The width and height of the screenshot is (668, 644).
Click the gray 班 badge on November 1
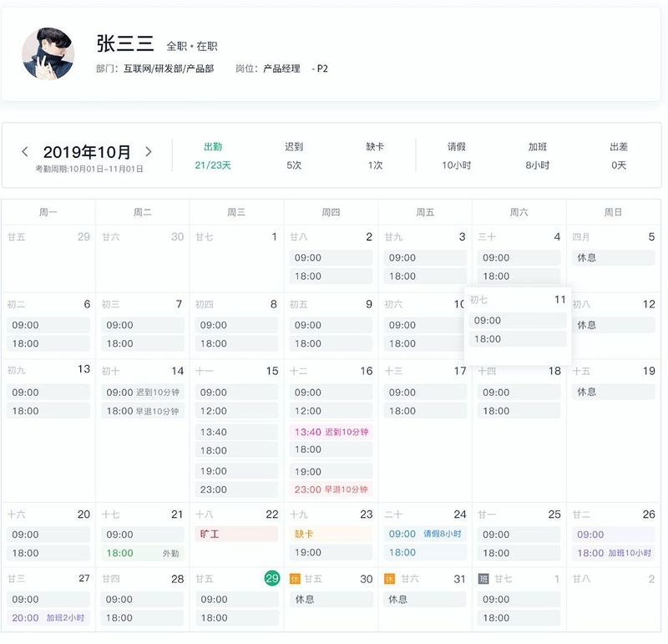483,578
